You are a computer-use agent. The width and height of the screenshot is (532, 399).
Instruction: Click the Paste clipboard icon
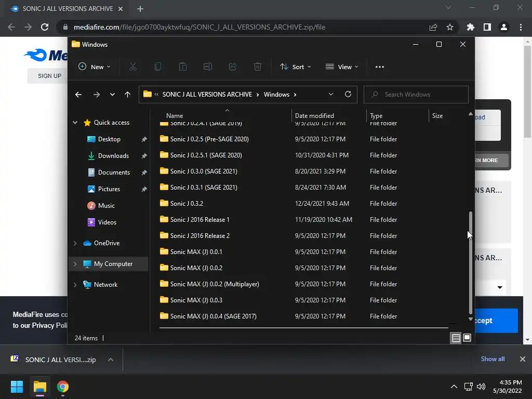183,67
